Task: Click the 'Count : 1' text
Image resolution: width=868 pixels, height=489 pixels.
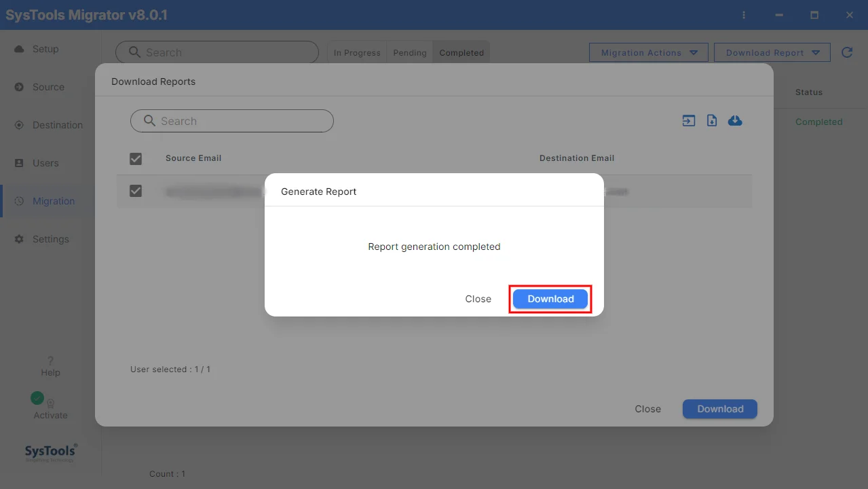Action: [x=167, y=474]
